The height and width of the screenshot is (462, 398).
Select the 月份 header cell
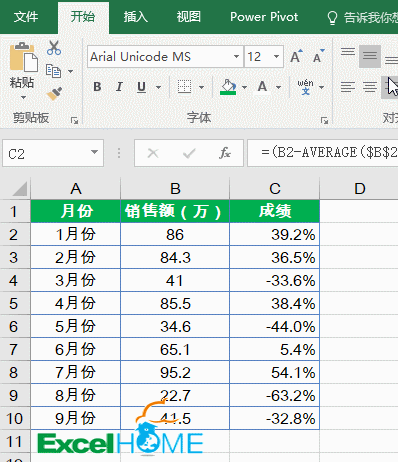(x=76, y=211)
